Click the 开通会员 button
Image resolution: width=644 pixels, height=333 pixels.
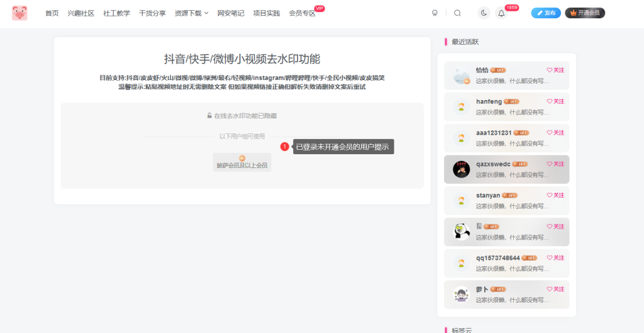click(x=585, y=13)
